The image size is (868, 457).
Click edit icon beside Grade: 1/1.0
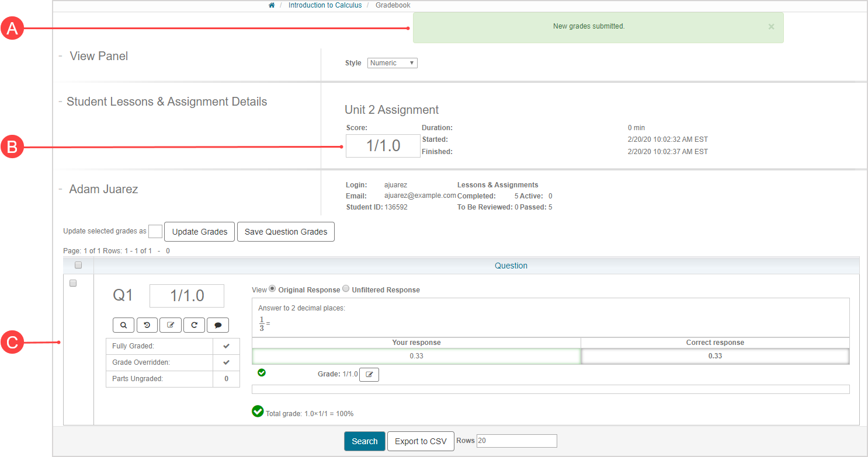click(x=369, y=374)
